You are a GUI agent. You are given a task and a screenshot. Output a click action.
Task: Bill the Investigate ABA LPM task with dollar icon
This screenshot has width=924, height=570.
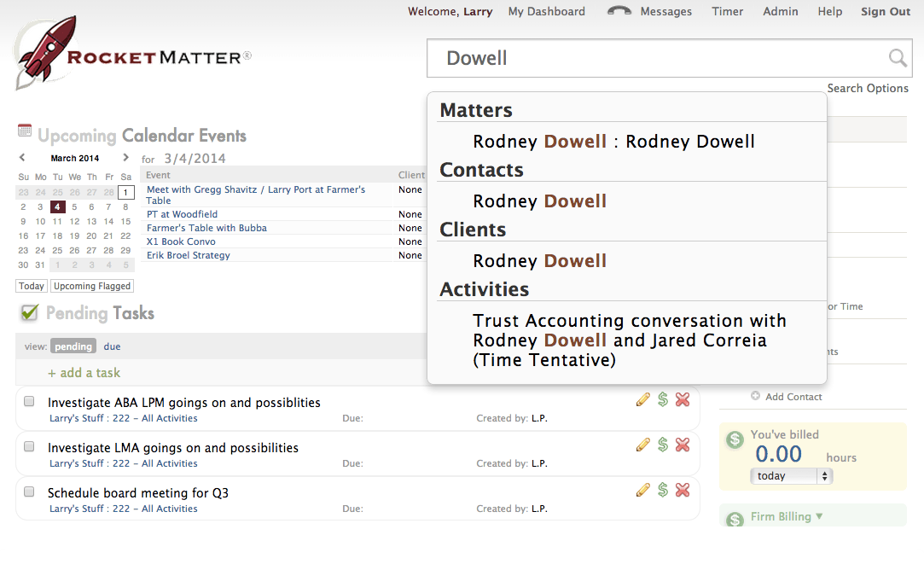[663, 399]
